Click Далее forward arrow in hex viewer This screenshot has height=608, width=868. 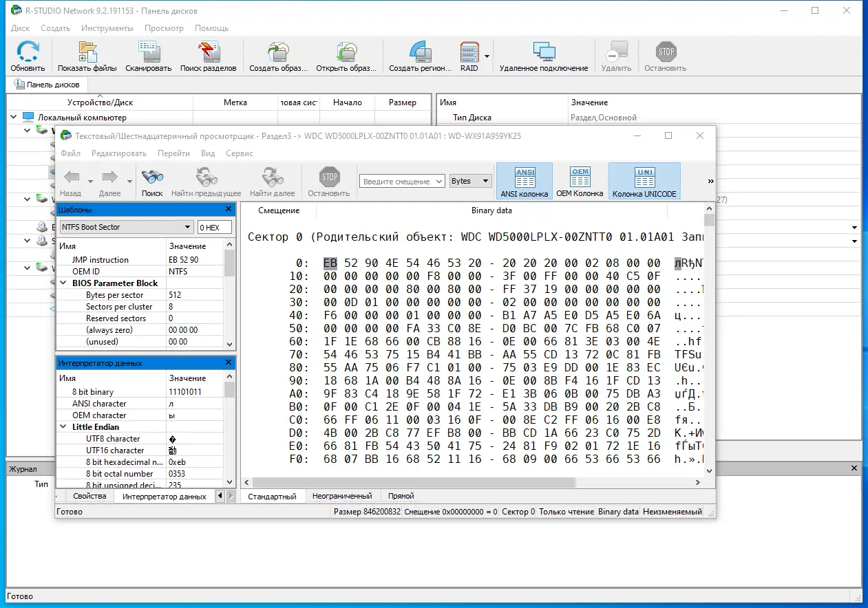tap(109, 177)
